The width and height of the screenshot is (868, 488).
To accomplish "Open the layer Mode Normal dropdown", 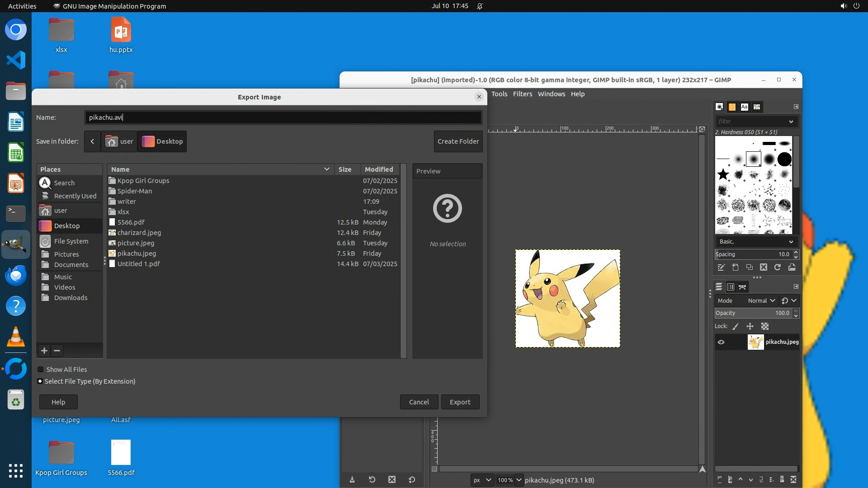I will point(761,300).
